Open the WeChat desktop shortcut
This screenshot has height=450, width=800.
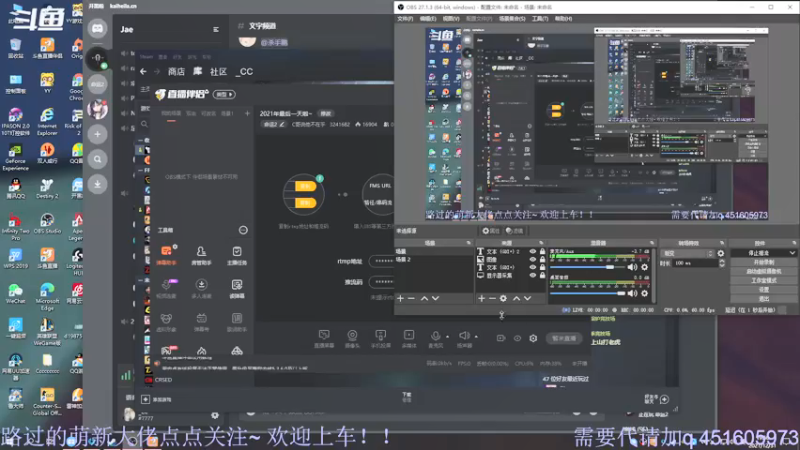coord(15,294)
